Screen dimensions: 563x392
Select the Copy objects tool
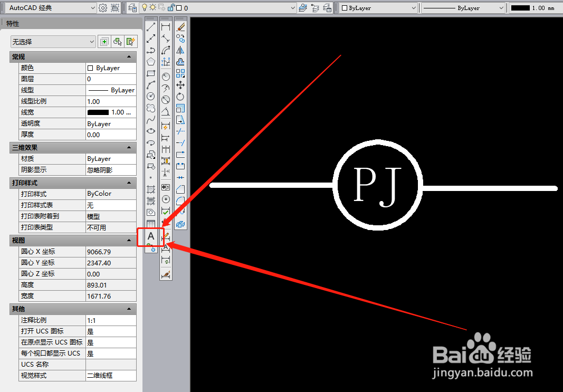point(180,38)
